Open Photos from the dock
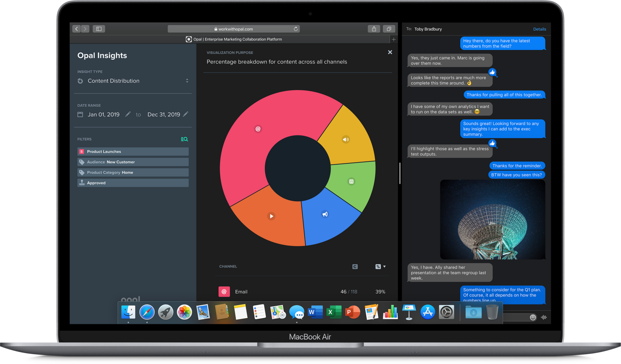The width and height of the screenshot is (621, 364). click(184, 312)
